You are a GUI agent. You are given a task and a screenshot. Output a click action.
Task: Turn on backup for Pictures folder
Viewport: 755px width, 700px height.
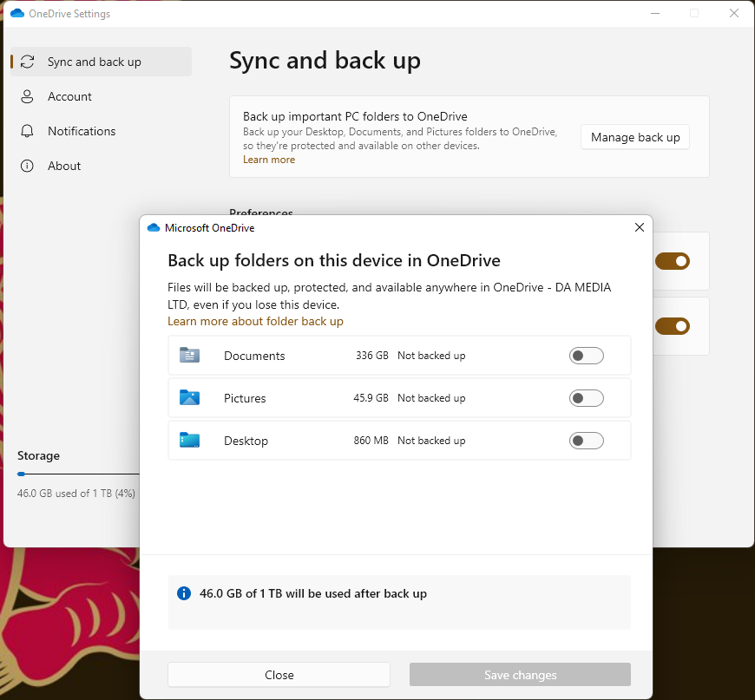coord(586,397)
